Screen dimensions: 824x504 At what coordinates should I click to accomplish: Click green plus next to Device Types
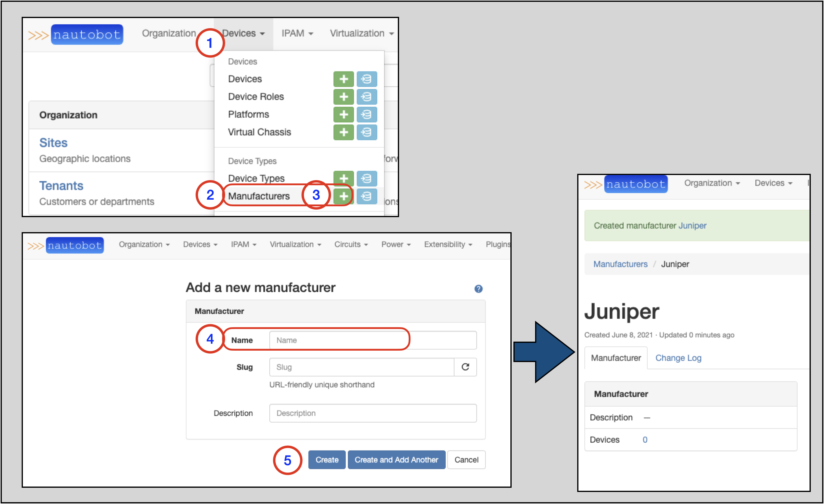343,178
